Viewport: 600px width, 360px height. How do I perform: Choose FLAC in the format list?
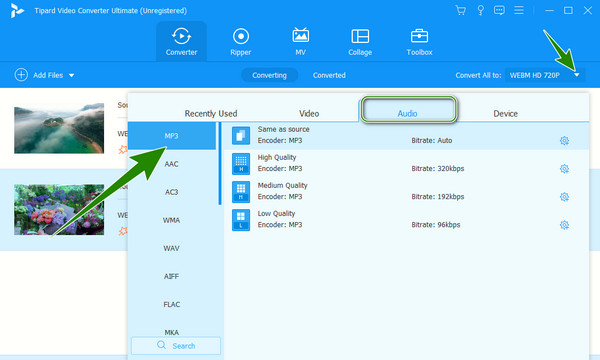[172, 305]
